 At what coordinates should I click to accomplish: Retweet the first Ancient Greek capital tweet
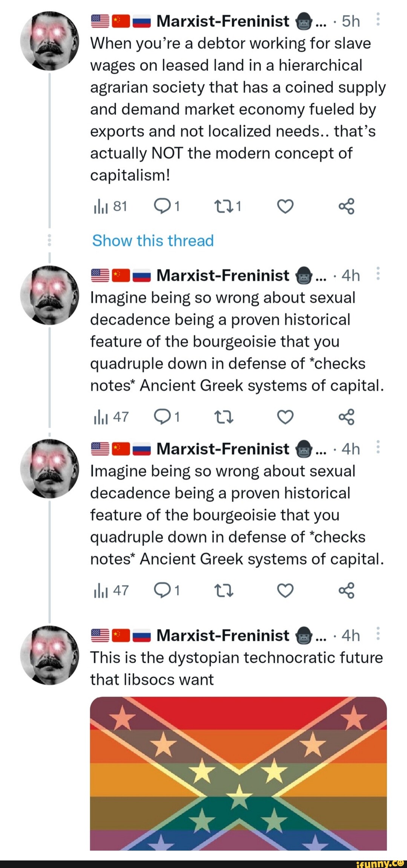223,417
